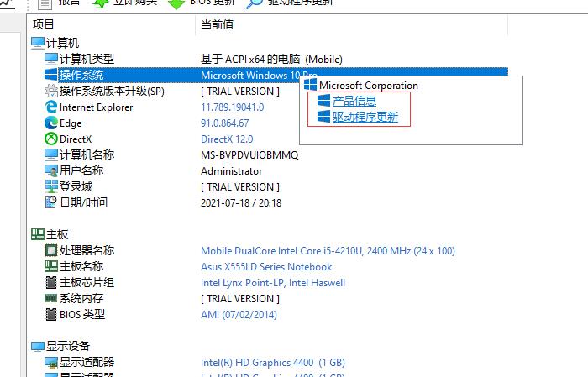Click Windows logo beside Microsoft Corporation in popup
Image resolution: width=588 pixels, height=377 pixels.
pos(310,85)
